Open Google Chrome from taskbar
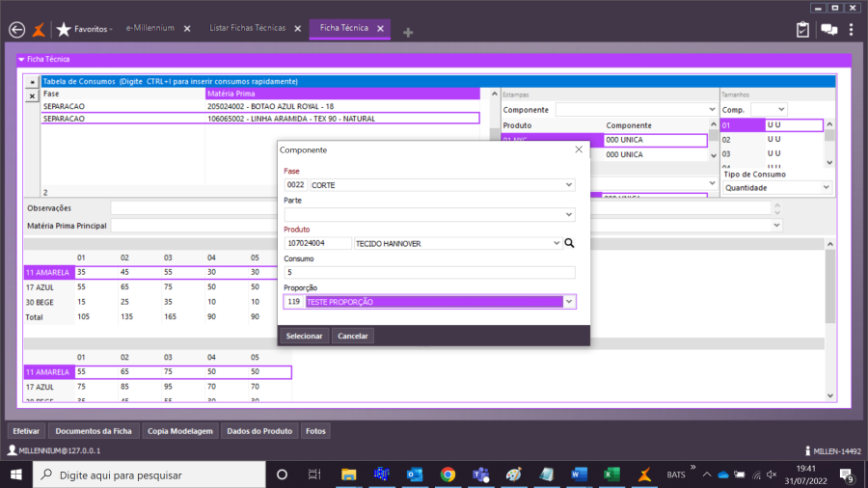Screen dimensions: 868x488 (448, 474)
